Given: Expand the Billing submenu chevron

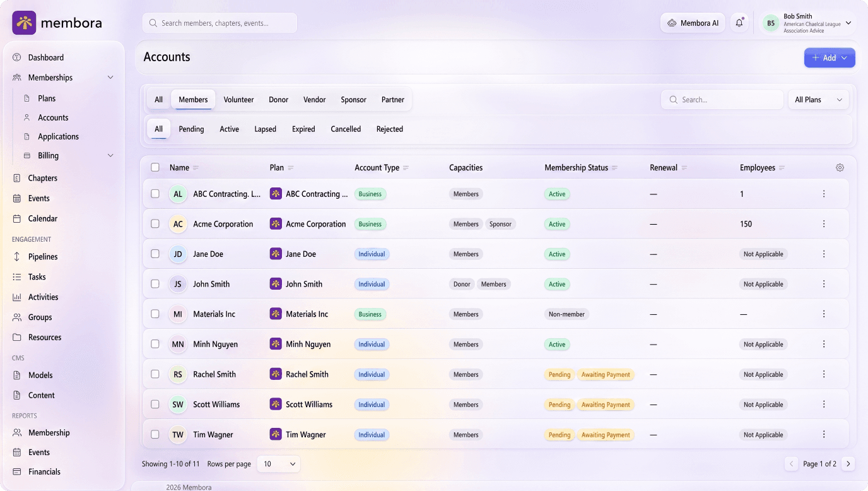Looking at the screenshot, I should pos(110,155).
